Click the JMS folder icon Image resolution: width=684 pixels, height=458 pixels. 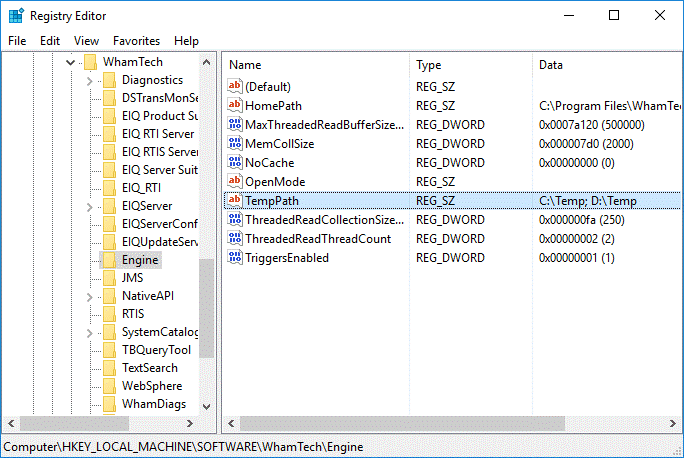pyautogui.click(x=109, y=278)
